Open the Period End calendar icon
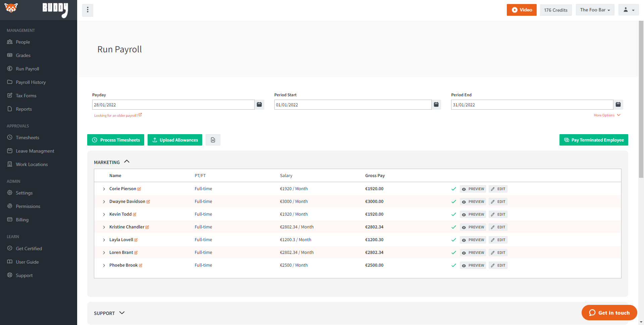644x325 pixels. click(x=618, y=105)
